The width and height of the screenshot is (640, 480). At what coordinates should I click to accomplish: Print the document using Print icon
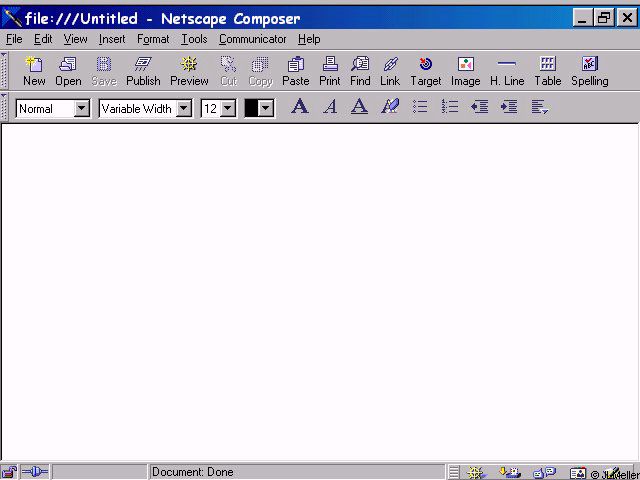click(x=330, y=71)
